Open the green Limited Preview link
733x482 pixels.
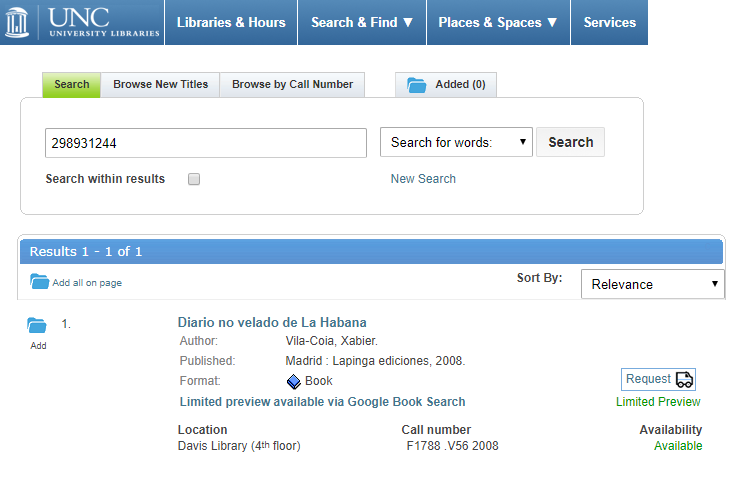point(658,402)
